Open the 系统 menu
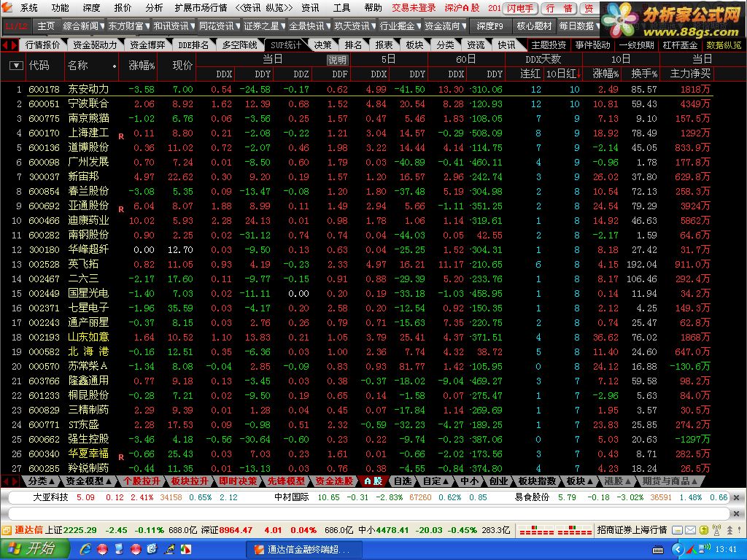This screenshot has height=560, width=747. point(28,7)
